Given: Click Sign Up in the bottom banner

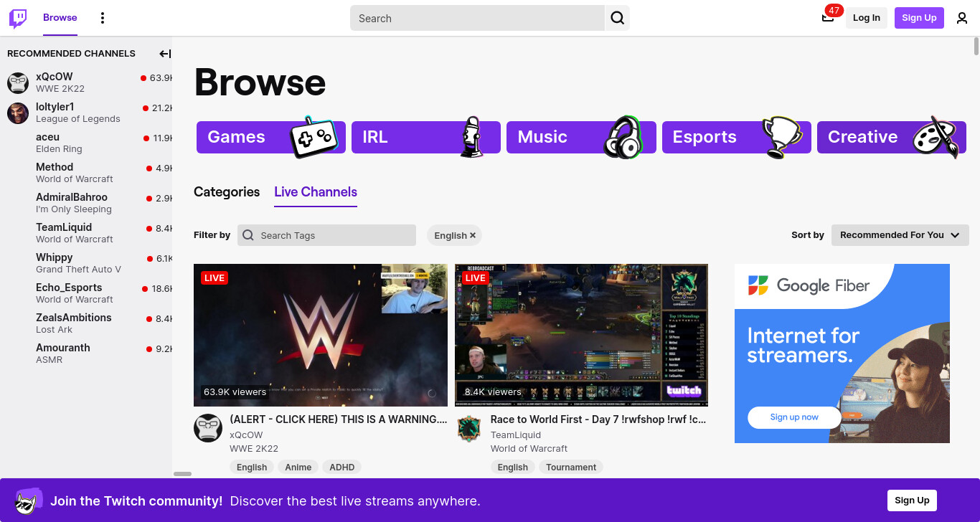Looking at the screenshot, I should 912,500.
